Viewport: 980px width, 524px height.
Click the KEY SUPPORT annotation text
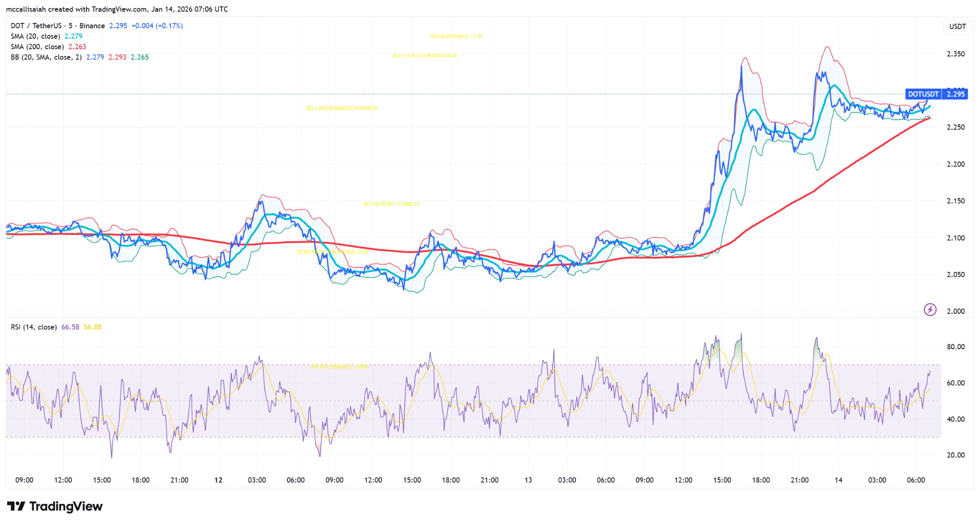(x=391, y=204)
